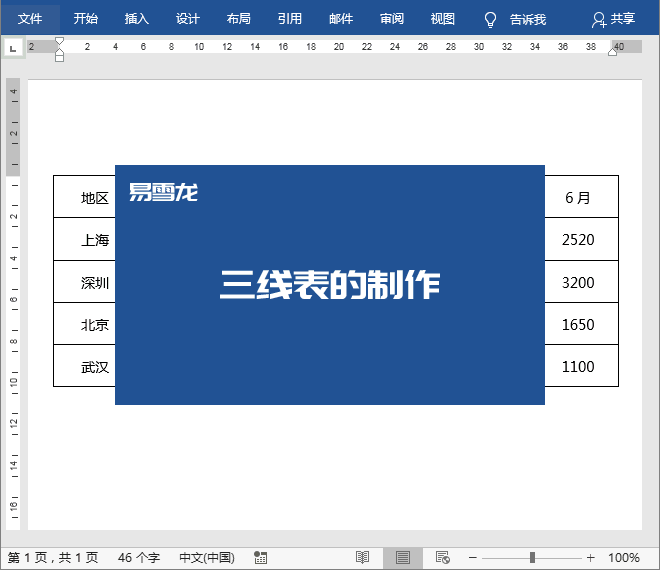Click the 武汉 table cell
Viewport: 660px width, 570px height.
[84, 366]
